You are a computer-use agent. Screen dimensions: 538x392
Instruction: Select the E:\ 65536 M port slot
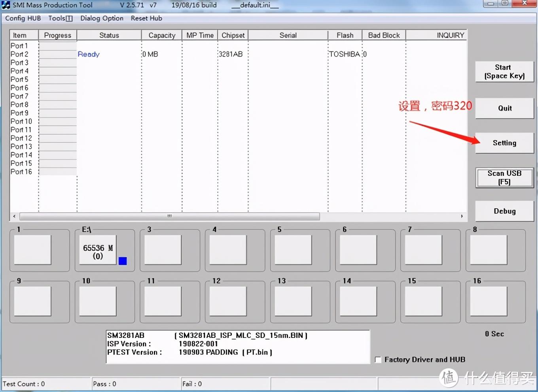click(98, 250)
